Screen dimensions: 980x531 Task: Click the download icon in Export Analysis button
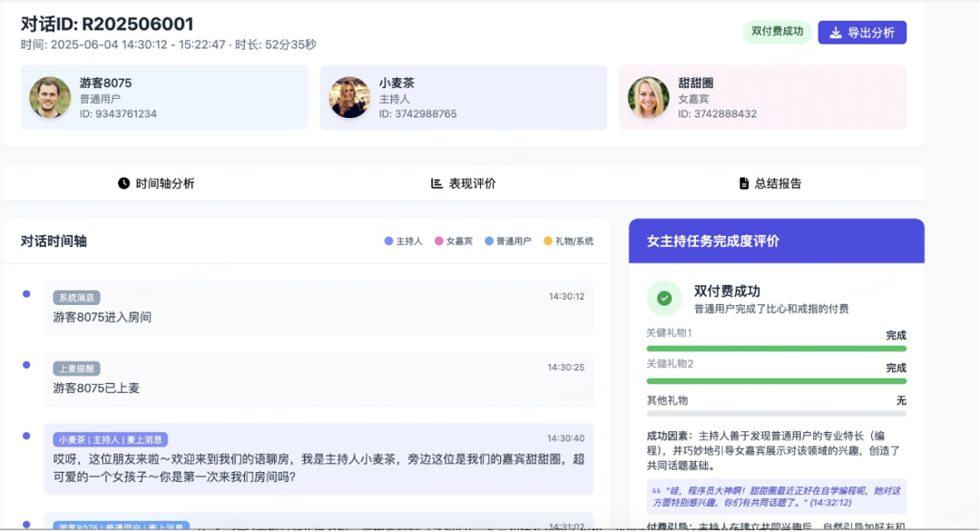point(835,33)
